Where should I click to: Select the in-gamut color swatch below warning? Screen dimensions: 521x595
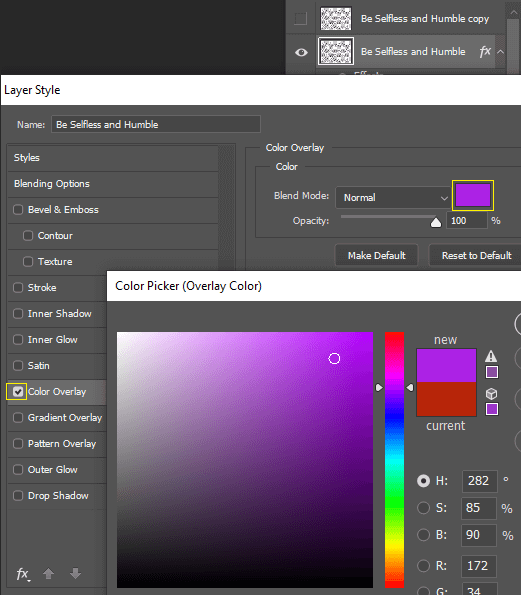pos(492,372)
